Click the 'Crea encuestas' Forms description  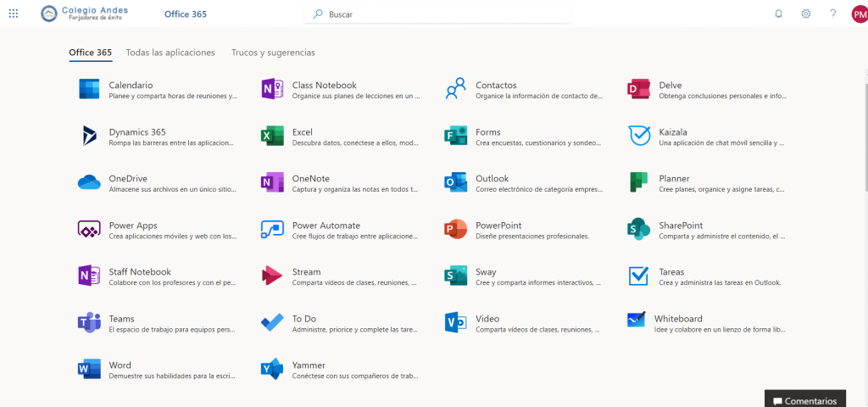click(538, 142)
